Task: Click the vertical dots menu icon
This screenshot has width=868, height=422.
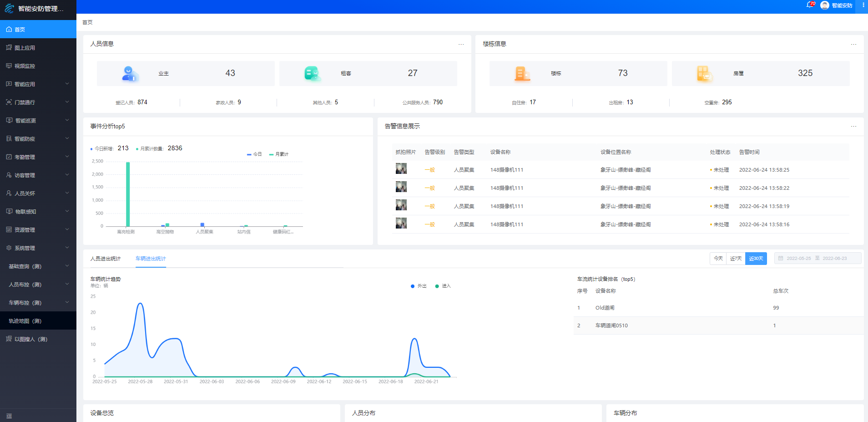Action: (x=863, y=5)
